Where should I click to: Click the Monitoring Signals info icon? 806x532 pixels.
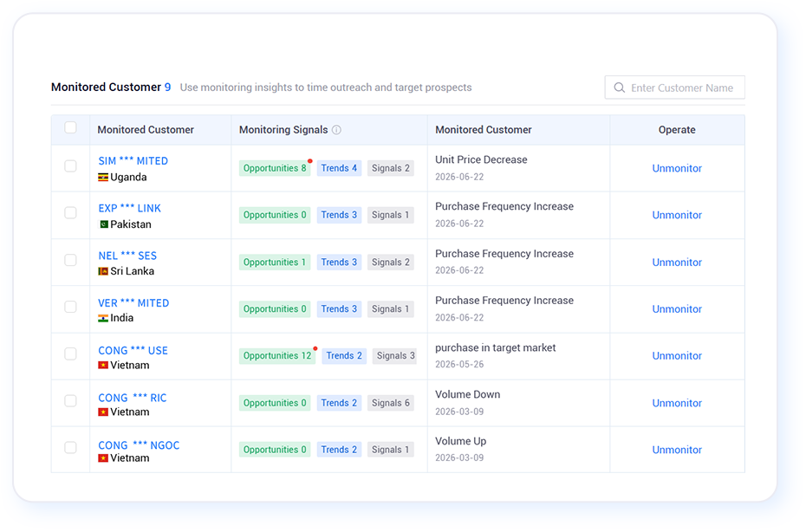click(x=336, y=130)
